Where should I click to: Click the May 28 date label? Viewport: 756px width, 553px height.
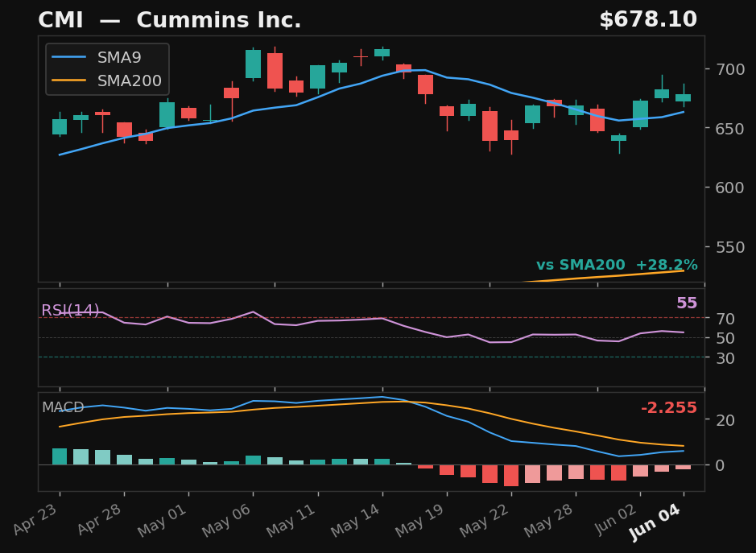tap(550, 521)
